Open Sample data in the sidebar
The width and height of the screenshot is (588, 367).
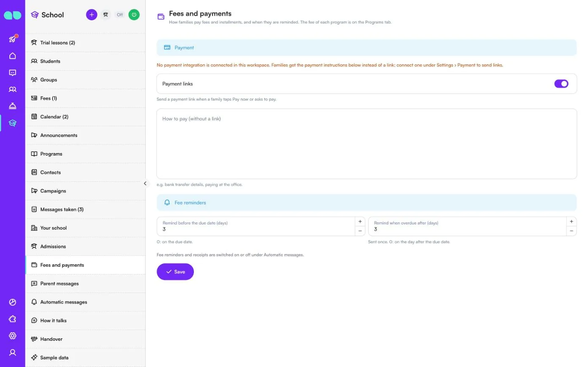[86, 358]
